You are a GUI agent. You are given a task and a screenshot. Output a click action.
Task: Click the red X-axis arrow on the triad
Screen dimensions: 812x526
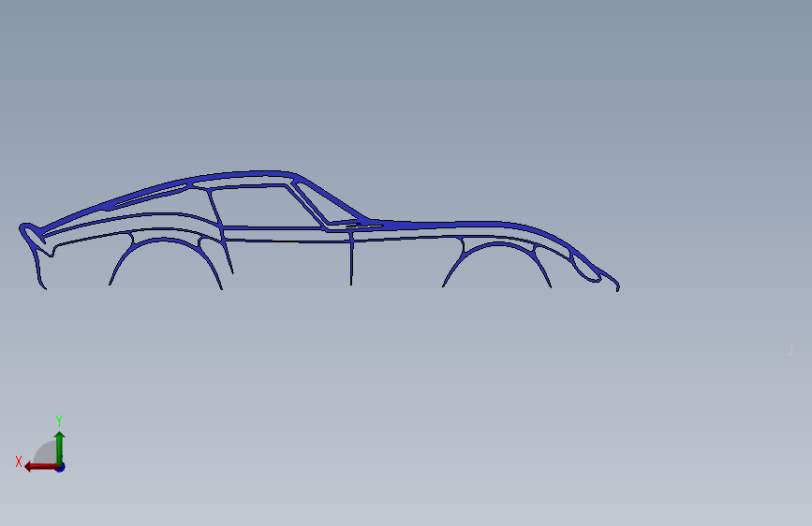[40, 467]
